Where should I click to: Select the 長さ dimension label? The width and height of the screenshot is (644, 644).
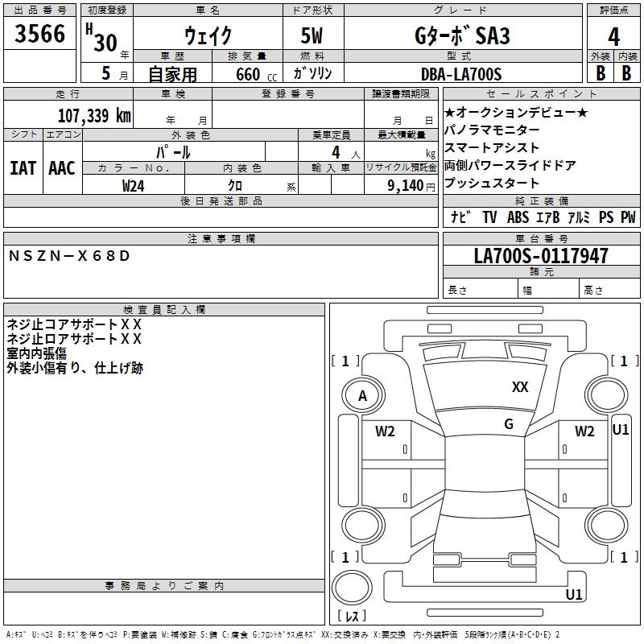tap(457, 290)
